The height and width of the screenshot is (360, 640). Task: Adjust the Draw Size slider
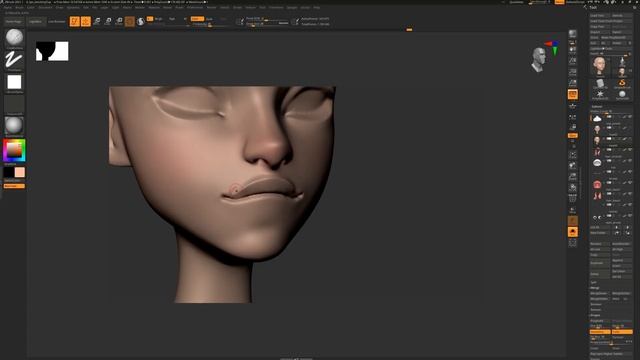pyautogui.click(x=267, y=24)
